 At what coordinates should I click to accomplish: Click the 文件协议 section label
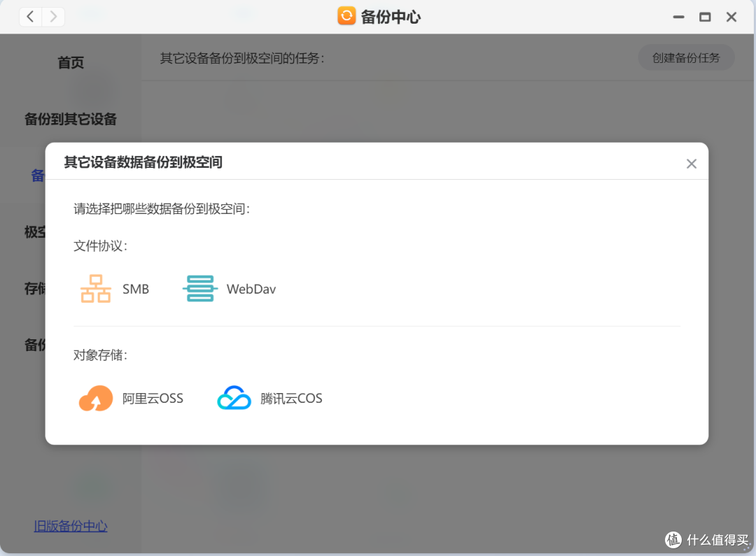coord(100,245)
